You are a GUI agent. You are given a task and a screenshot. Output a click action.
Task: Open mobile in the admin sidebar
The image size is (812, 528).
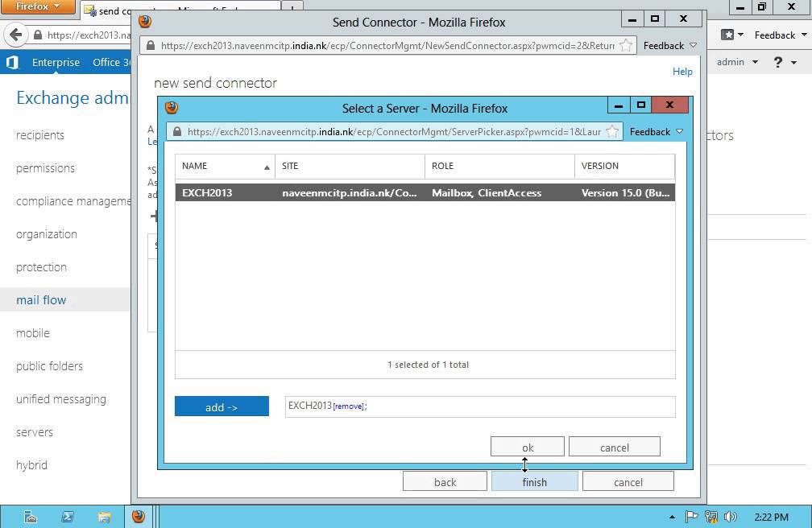33,333
